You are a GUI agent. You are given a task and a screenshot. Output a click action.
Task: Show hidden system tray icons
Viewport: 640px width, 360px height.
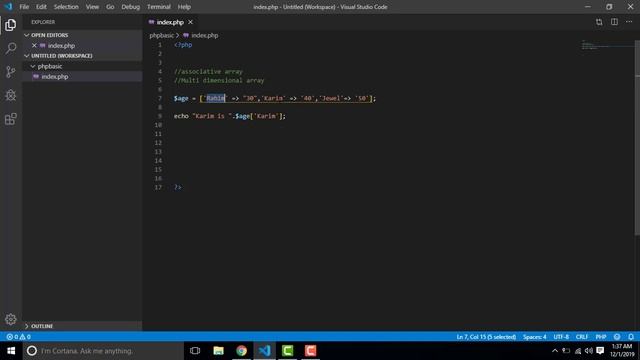pyautogui.click(x=555, y=351)
